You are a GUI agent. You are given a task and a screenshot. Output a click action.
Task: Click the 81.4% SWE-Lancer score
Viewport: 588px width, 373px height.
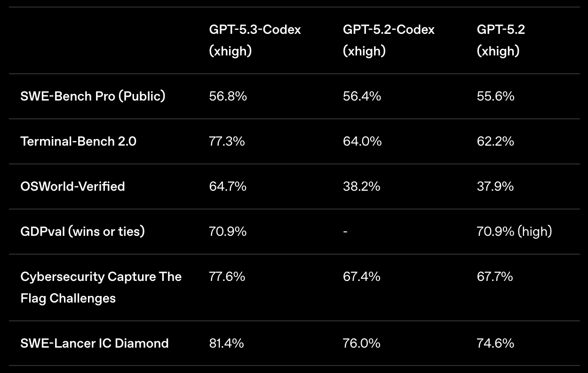click(226, 343)
